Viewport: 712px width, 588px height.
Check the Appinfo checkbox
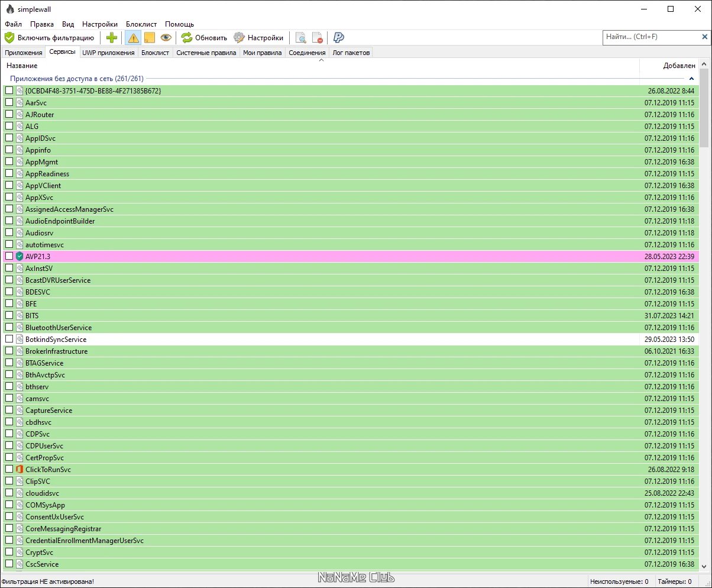tap(9, 150)
